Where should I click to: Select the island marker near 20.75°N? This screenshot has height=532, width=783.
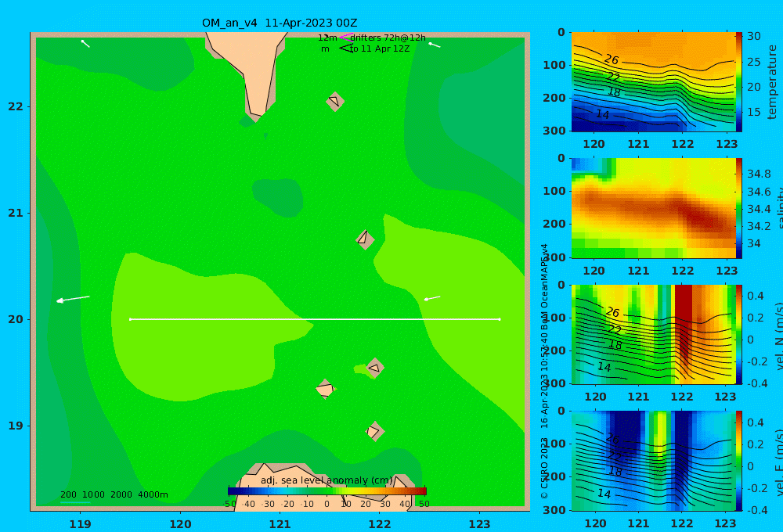[x=365, y=239]
